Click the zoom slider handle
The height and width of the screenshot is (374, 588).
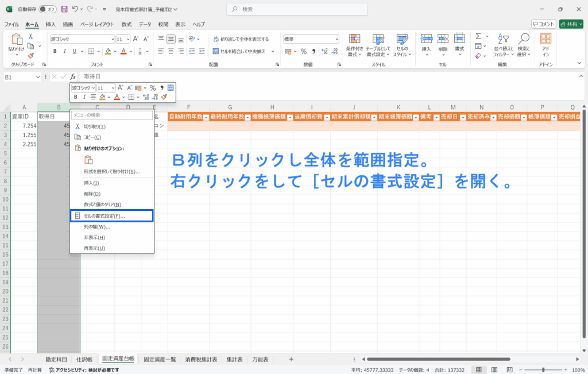(x=543, y=370)
